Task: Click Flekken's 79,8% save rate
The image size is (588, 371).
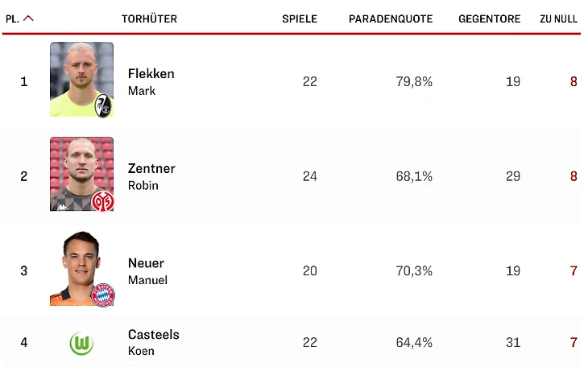Action: 414,81
